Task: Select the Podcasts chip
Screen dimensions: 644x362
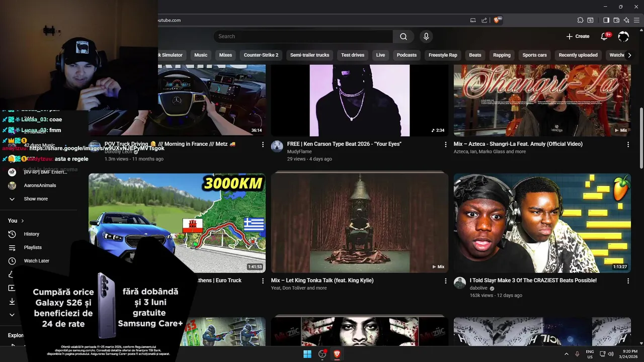Action: coord(407,55)
